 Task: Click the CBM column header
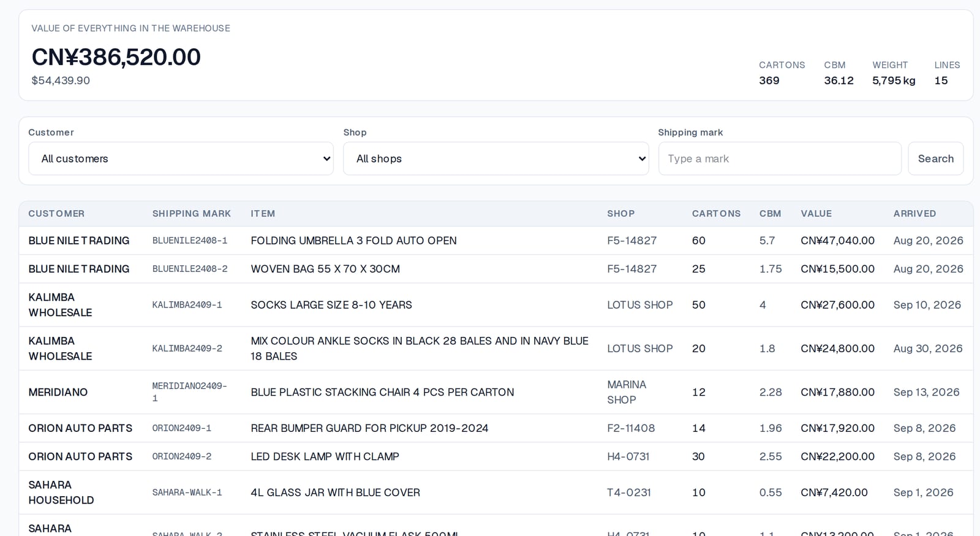tap(770, 214)
